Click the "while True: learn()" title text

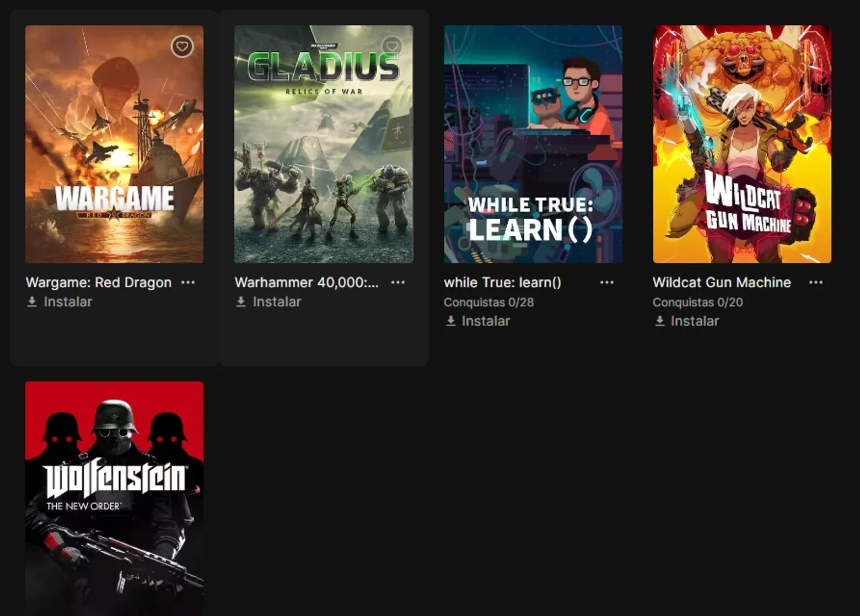[503, 282]
